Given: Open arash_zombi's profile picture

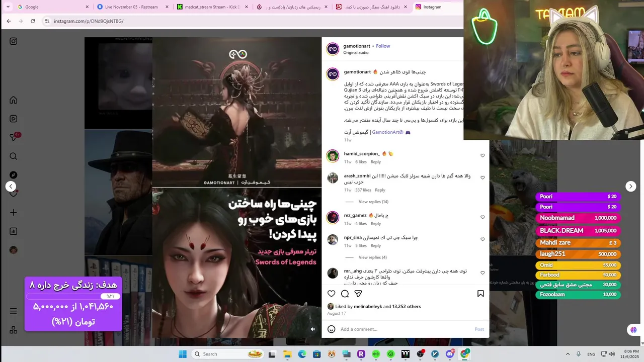Looking at the screenshot, I should pyautogui.click(x=333, y=178).
